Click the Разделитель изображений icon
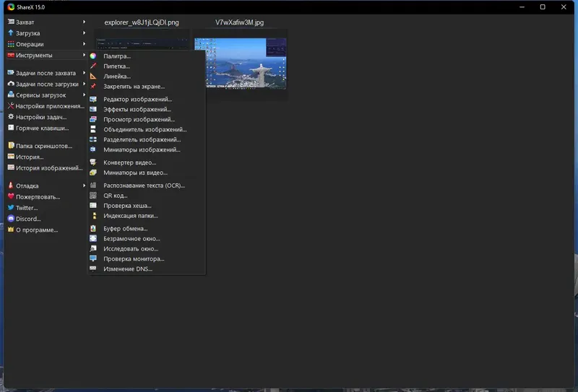This screenshot has width=578, height=392. pyautogui.click(x=93, y=139)
